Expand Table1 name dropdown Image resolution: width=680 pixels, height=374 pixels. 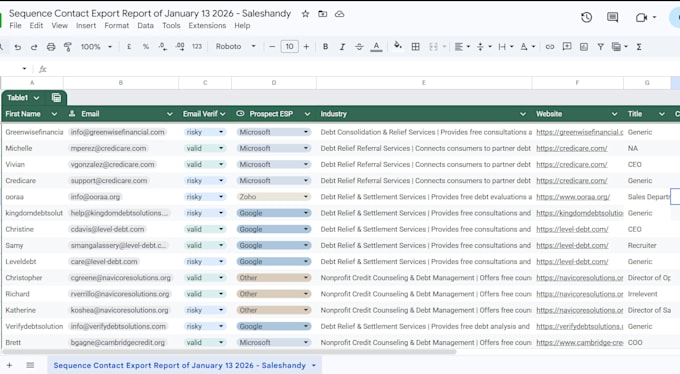36,98
